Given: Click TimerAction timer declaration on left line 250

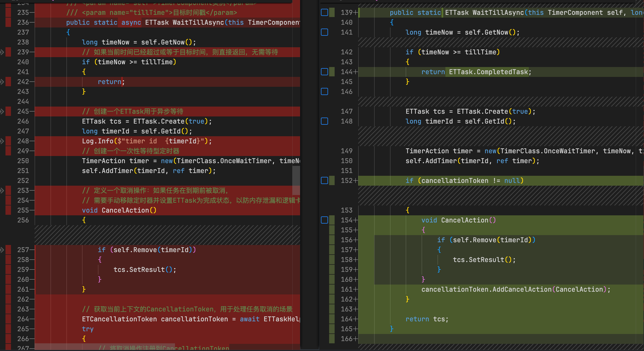Looking at the screenshot, I should 191,161.
